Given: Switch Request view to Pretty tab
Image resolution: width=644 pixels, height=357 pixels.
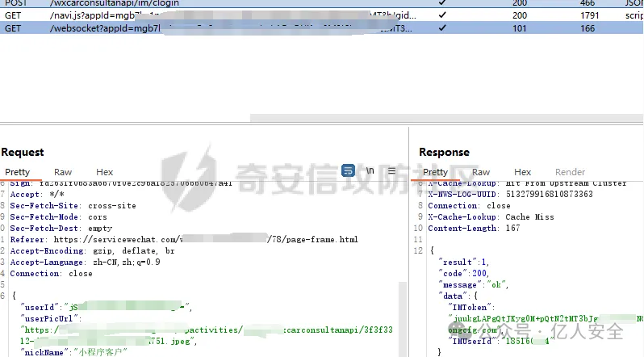Looking at the screenshot, I should [17, 172].
